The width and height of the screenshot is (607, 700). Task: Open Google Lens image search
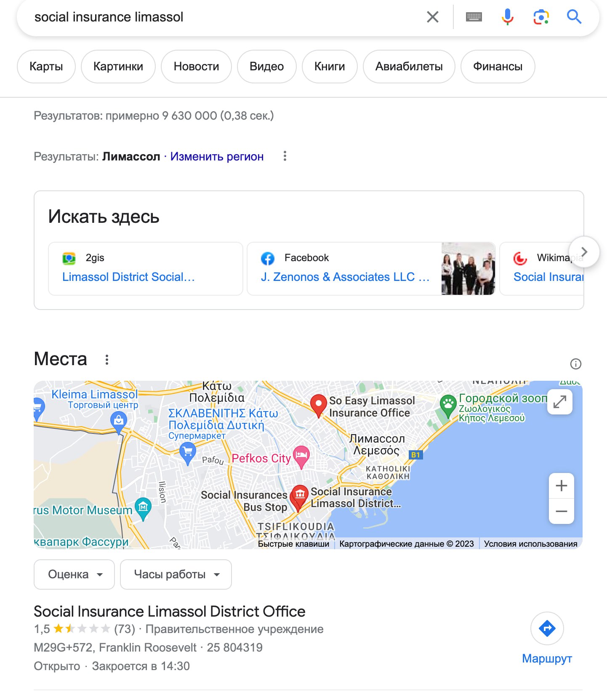pos(541,17)
